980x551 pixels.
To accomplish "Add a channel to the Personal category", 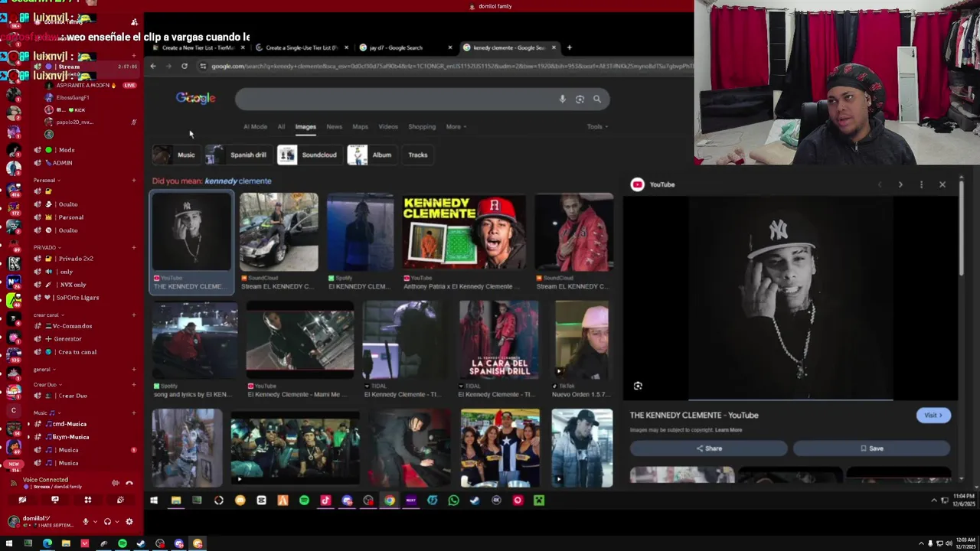I will (134, 180).
